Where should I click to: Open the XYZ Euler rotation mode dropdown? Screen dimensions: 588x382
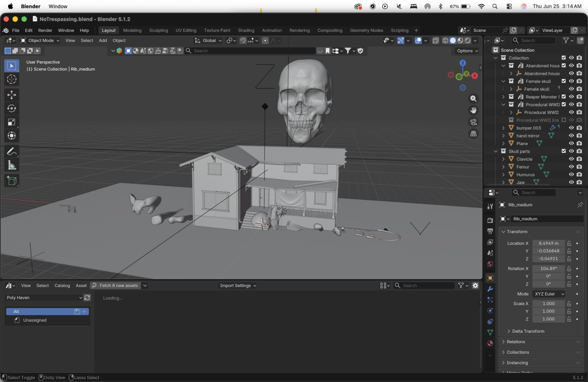tap(548, 294)
